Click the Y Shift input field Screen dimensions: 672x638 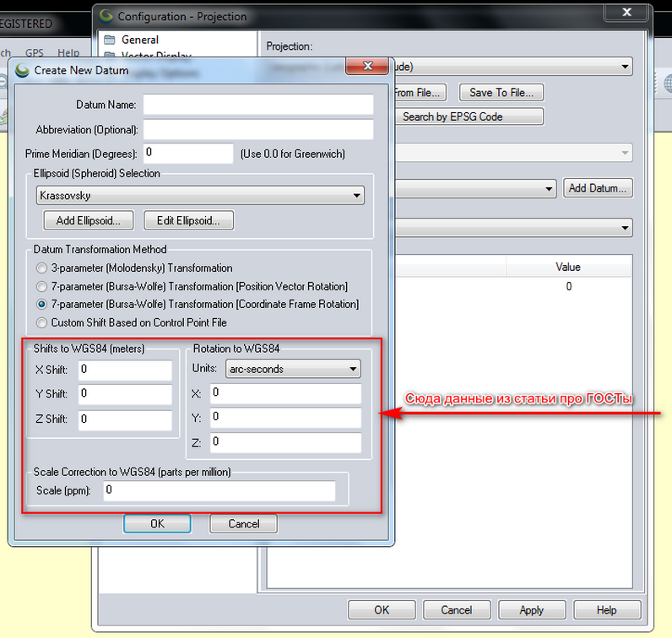pyautogui.click(x=125, y=394)
